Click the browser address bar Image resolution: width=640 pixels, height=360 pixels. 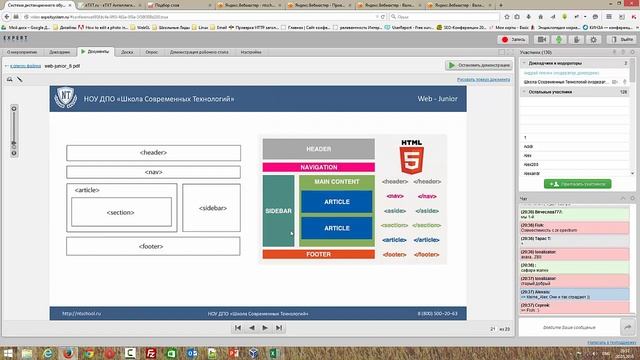(x=200, y=17)
